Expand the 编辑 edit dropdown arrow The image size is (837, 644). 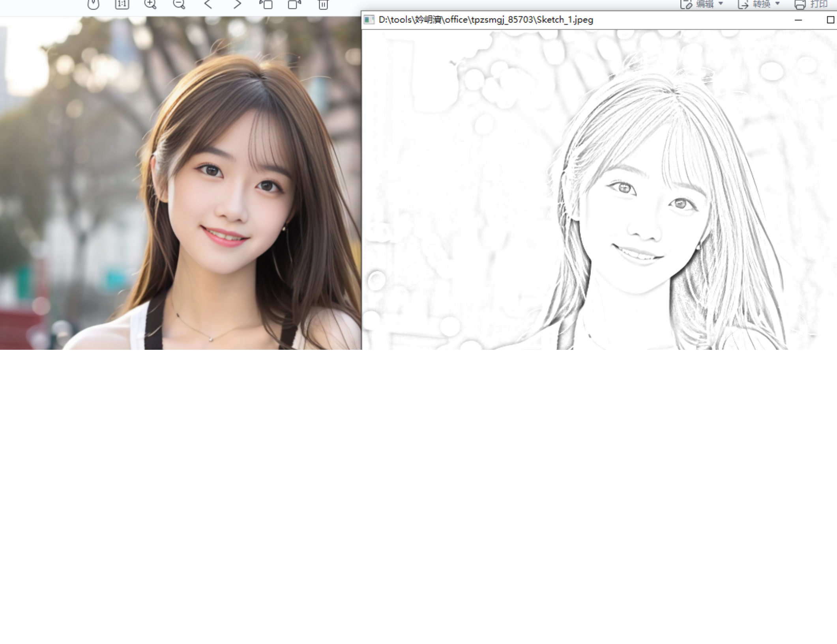(x=721, y=4)
